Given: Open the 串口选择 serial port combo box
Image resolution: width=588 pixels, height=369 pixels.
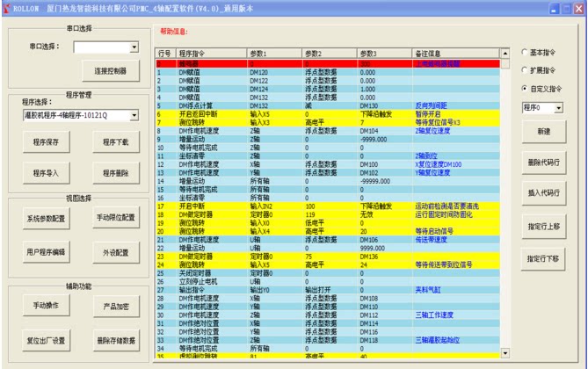Looking at the screenshot, I should (106, 47).
